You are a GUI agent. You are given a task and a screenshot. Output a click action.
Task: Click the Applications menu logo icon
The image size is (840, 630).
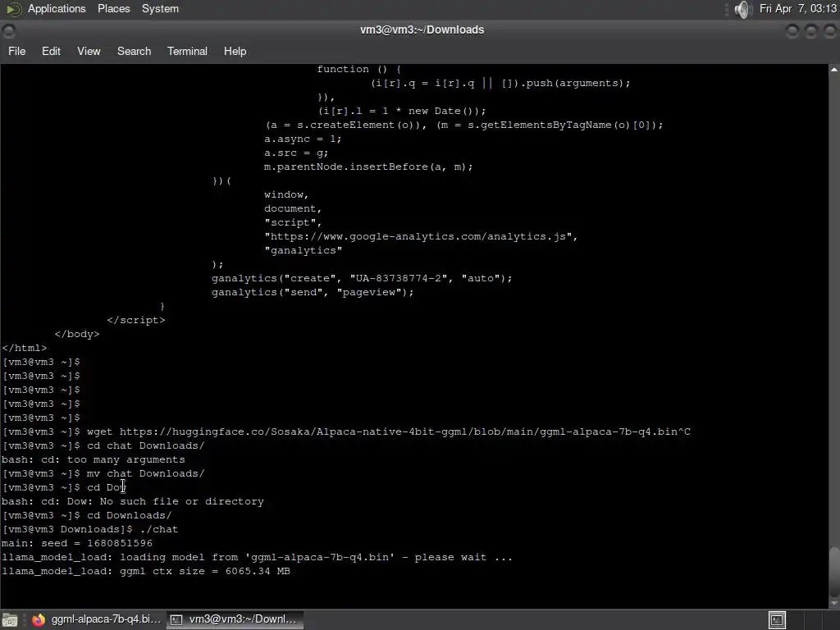tap(13, 9)
